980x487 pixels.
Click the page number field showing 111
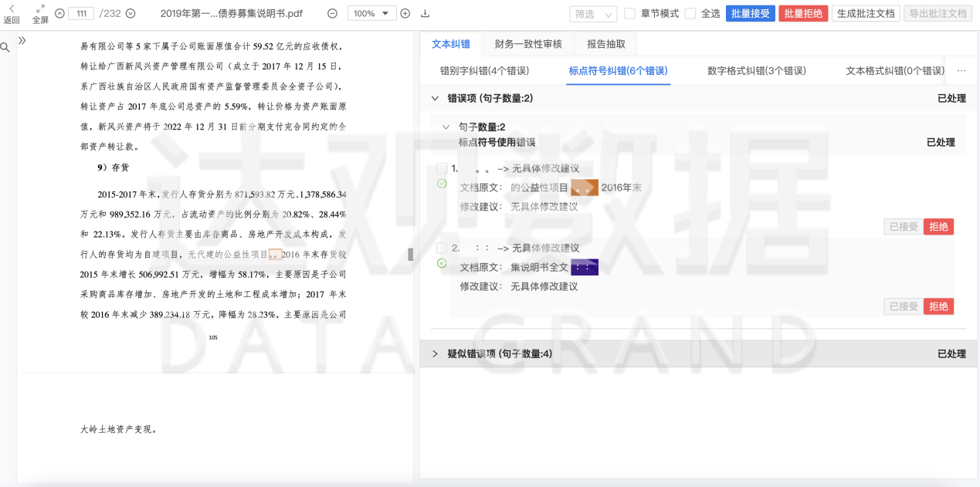click(x=81, y=13)
